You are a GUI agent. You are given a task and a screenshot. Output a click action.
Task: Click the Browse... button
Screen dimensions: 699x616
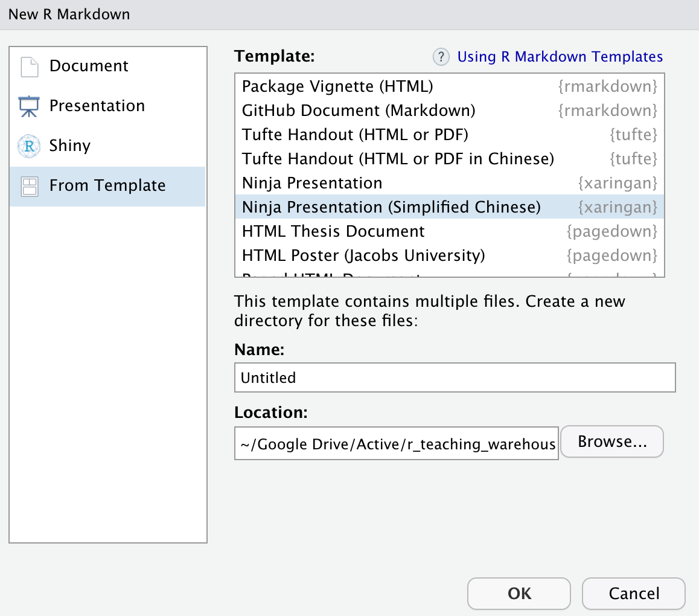point(612,441)
